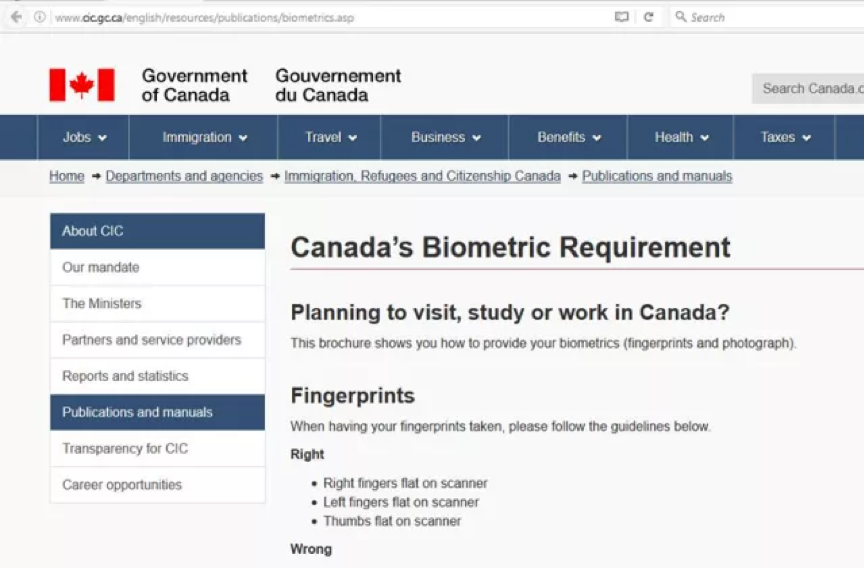This screenshot has width=864, height=568.
Task: Reload the page with the refresh icon
Action: point(648,17)
